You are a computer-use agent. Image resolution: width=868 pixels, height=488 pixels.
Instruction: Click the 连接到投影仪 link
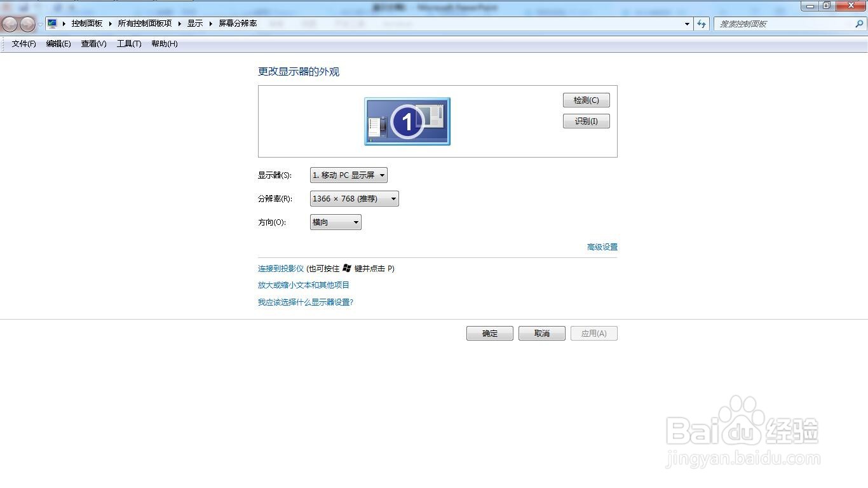click(x=281, y=269)
